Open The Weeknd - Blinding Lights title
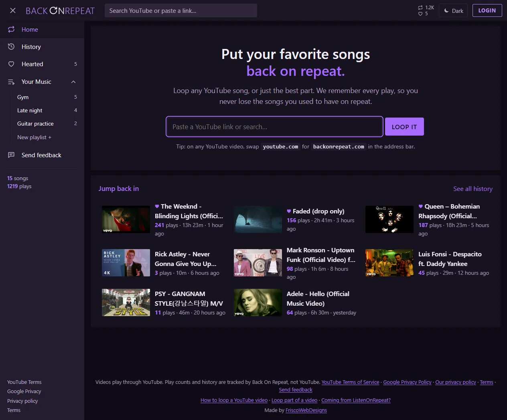507x420 pixels. click(189, 211)
